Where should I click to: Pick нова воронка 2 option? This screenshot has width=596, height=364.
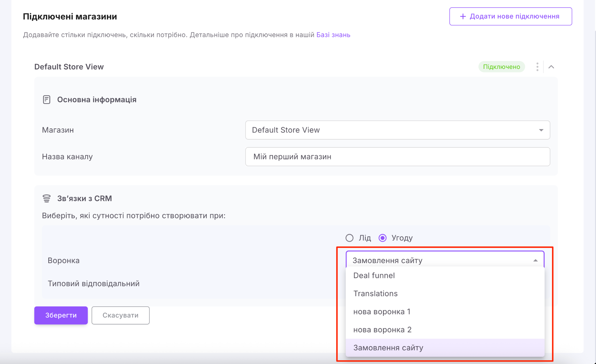[x=382, y=330]
